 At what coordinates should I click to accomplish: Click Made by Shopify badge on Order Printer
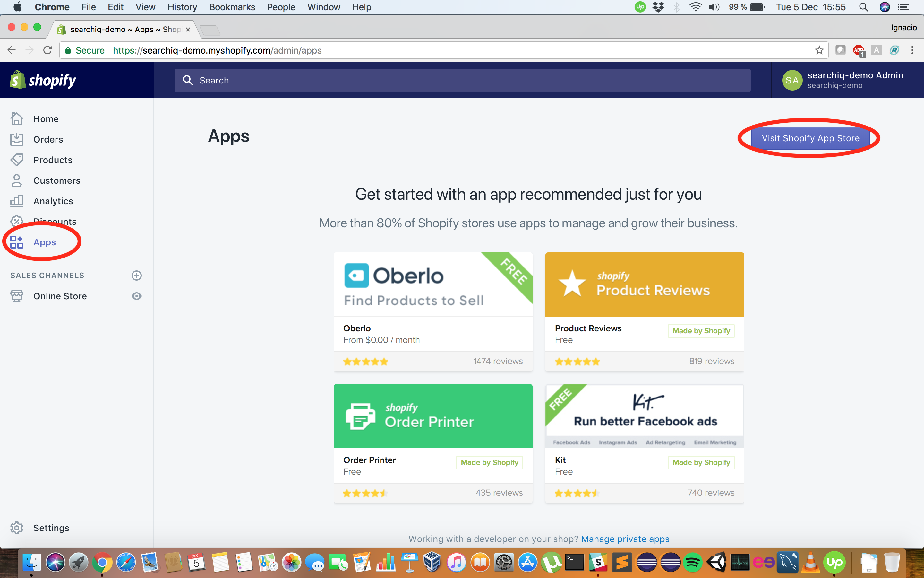(x=490, y=462)
